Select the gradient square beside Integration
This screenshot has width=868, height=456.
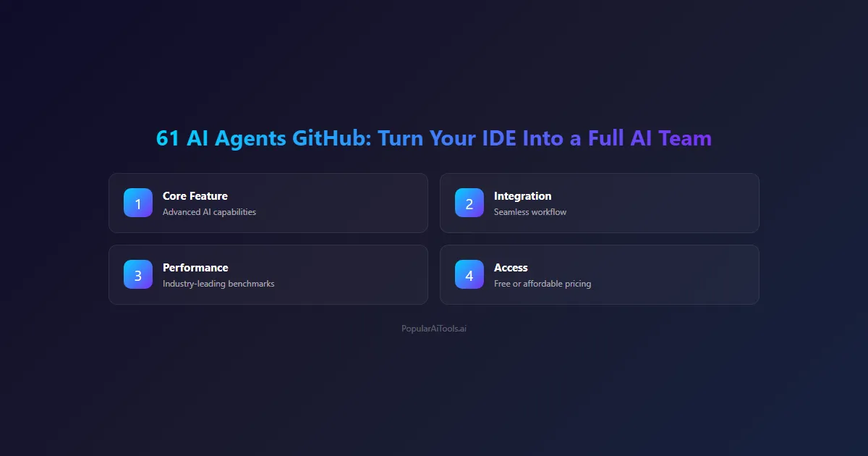tap(469, 203)
